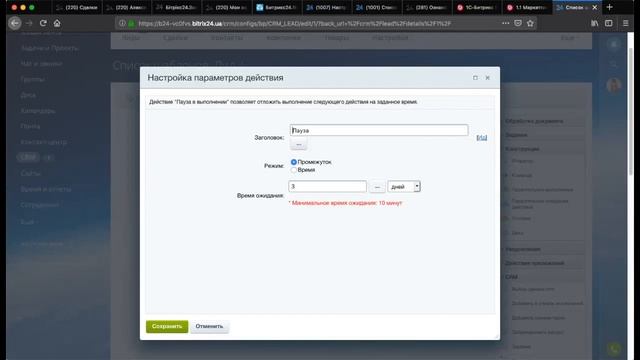
Task: Open Сотрудники in left sidebar
Action: click(x=39, y=204)
